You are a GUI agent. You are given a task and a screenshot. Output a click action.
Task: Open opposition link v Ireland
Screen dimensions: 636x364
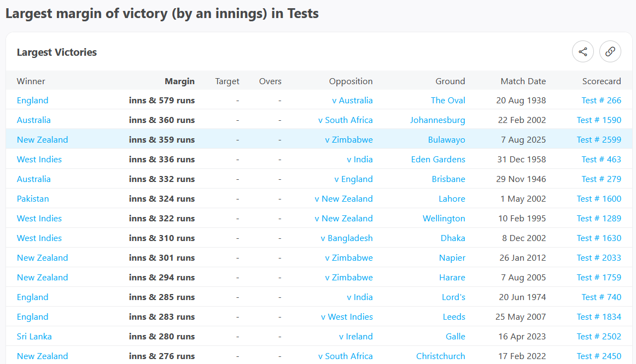pos(355,337)
